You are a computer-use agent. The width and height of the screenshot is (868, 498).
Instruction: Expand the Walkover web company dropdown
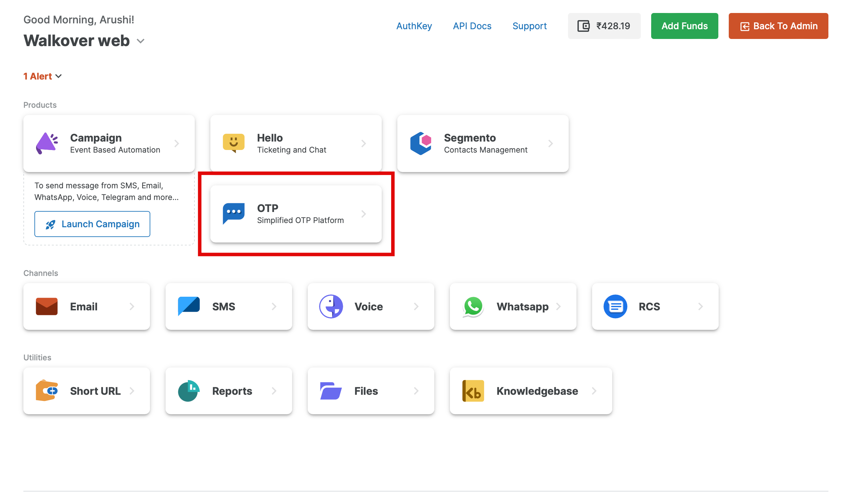(x=141, y=41)
